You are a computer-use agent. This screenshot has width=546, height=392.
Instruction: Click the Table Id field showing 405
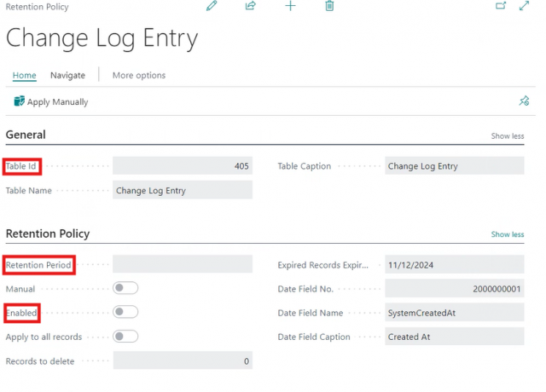[183, 166]
